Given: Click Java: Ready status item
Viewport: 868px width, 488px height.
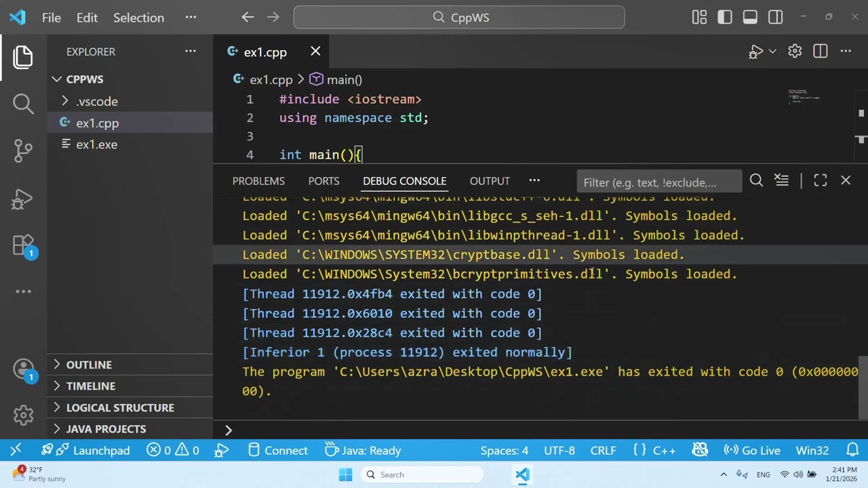Looking at the screenshot, I should click(363, 450).
